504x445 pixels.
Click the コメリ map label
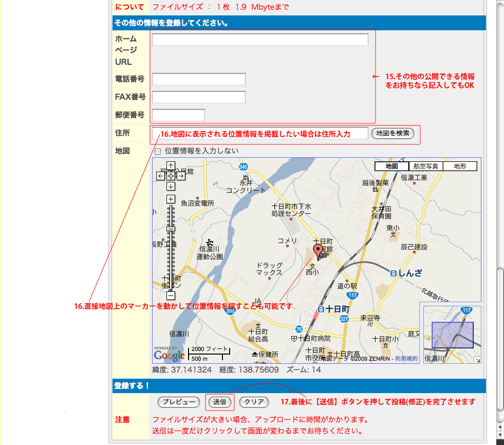coord(287,241)
